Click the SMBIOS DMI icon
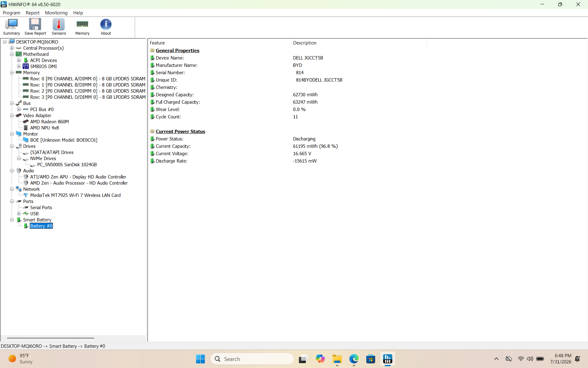Screen dimensions: 588x368 pos(26,67)
